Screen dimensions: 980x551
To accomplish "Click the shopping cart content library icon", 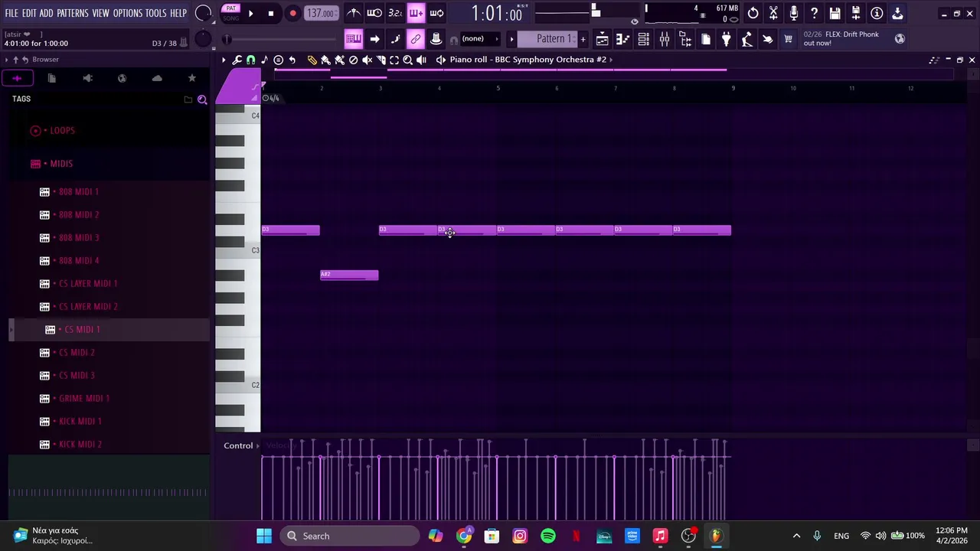I will coord(788,39).
